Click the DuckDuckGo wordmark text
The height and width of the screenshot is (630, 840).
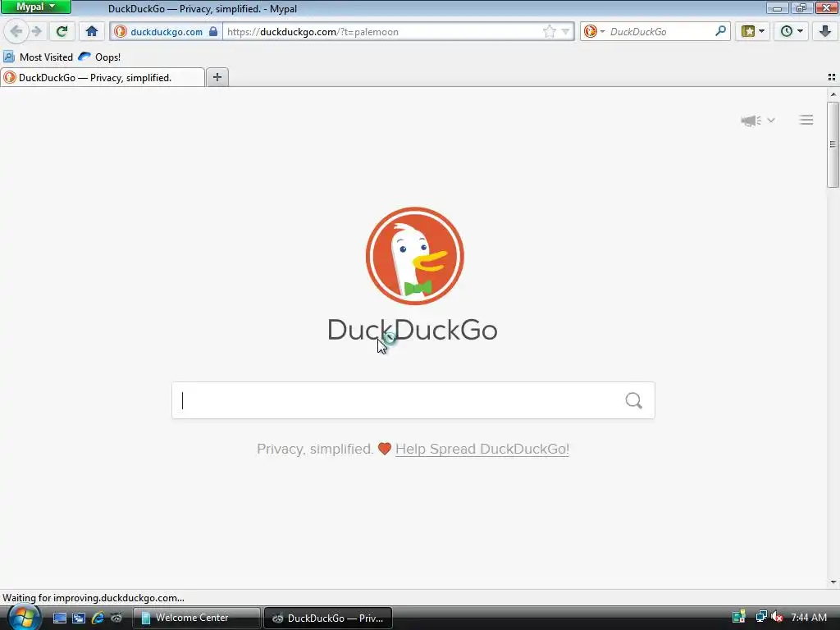coord(413,330)
